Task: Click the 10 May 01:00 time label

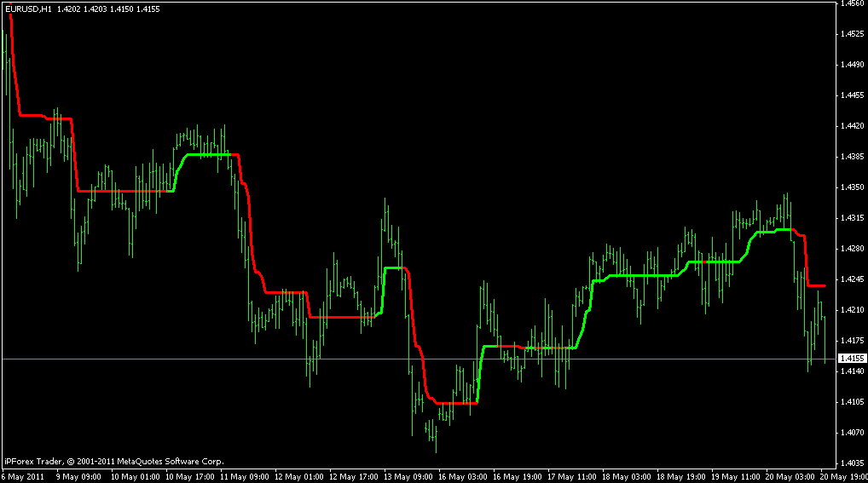Action: tap(135, 477)
